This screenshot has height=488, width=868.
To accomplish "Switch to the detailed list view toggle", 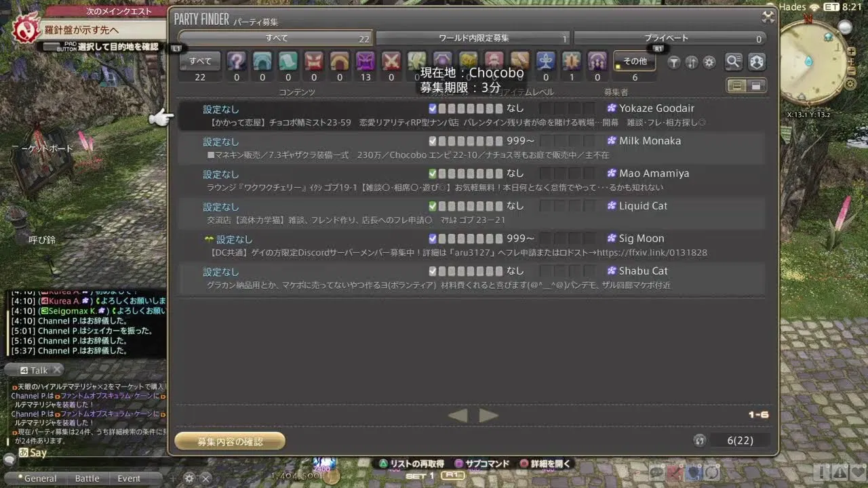I will [736, 85].
